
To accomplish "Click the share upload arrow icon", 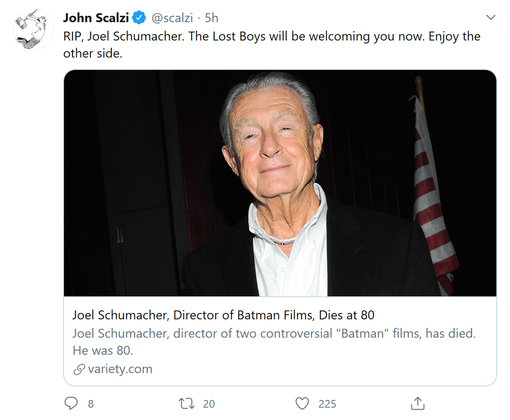I will click(x=418, y=403).
